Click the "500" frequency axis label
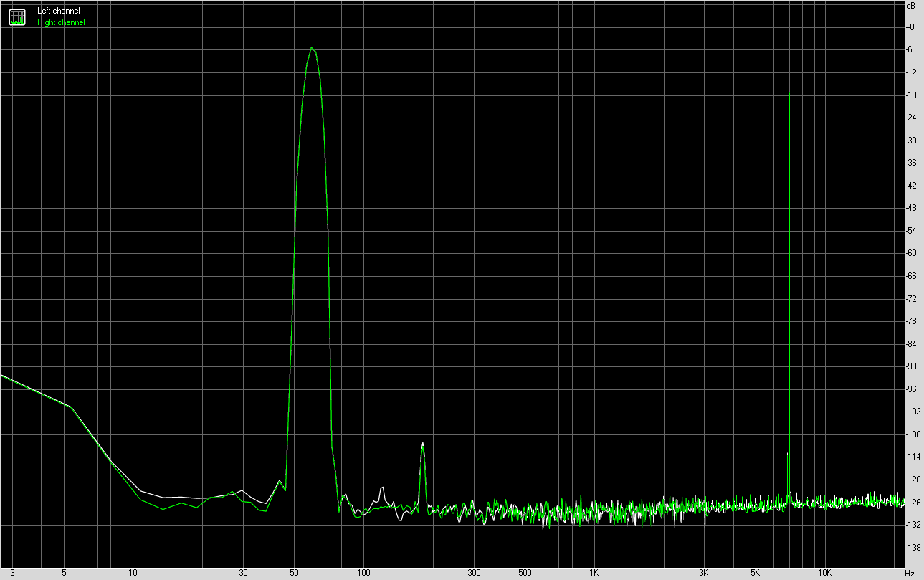This screenshot has width=924, height=580. (x=525, y=574)
